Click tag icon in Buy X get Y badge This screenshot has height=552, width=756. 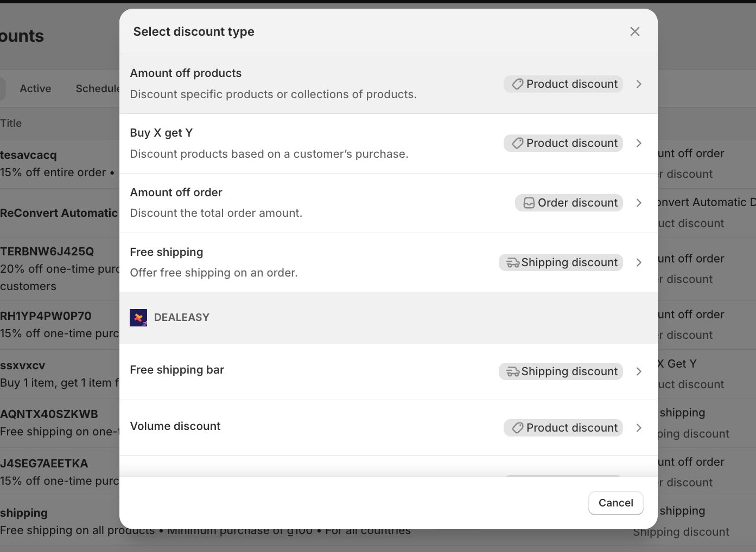pos(518,143)
